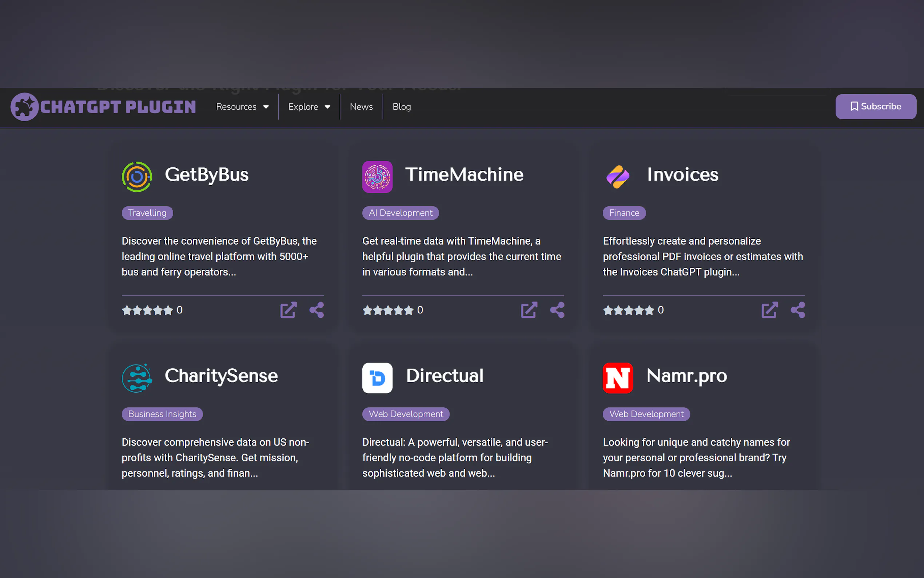Open the Blog menu item
Viewport: 924px width, 578px height.
click(402, 107)
